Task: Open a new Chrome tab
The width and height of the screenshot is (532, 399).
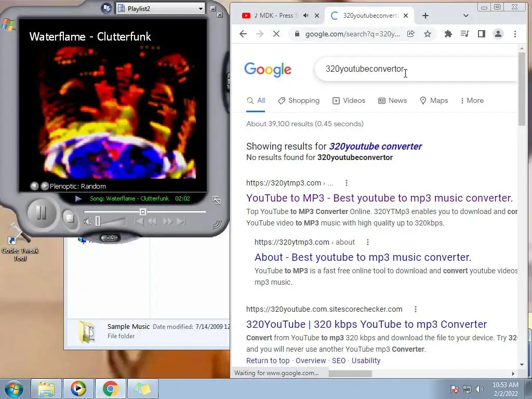Action: (x=425, y=16)
